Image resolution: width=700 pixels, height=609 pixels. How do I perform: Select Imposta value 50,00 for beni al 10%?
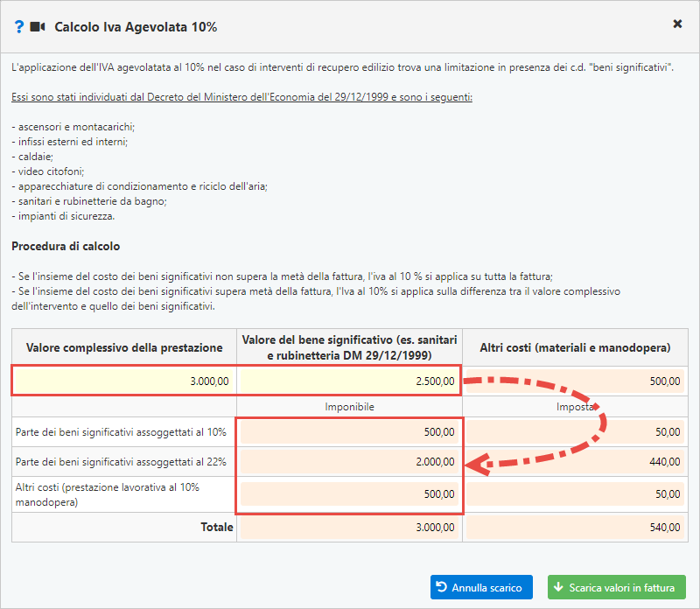[575, 431]
